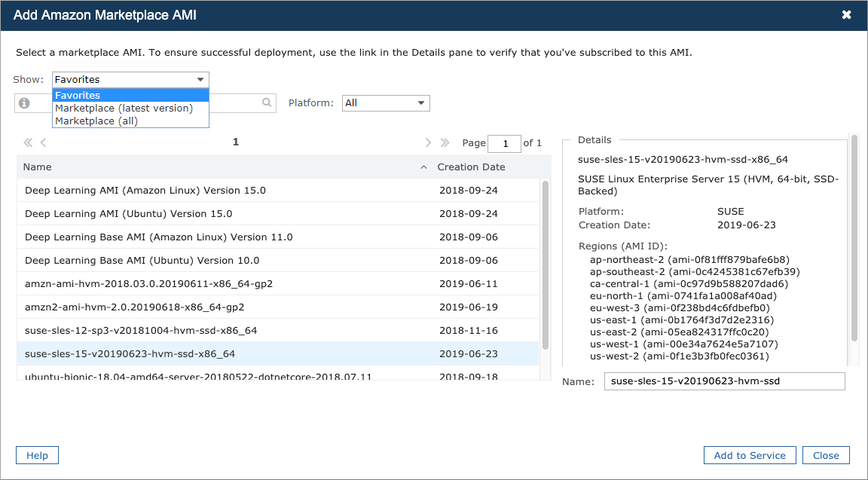868x480 pixels.
Task: Click the ap-northeast-2 region AMI ID entry
Action: (x=689, y=260)
